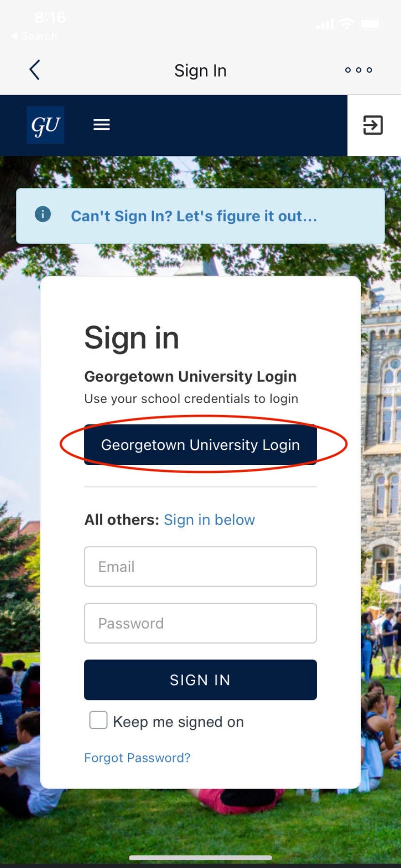Open the three-dot more options menu

[358, 70]
